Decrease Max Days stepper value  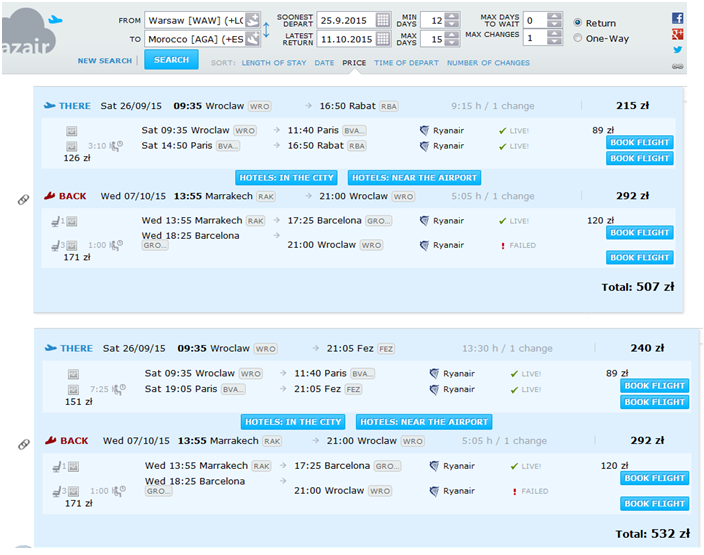click(452, 43)
